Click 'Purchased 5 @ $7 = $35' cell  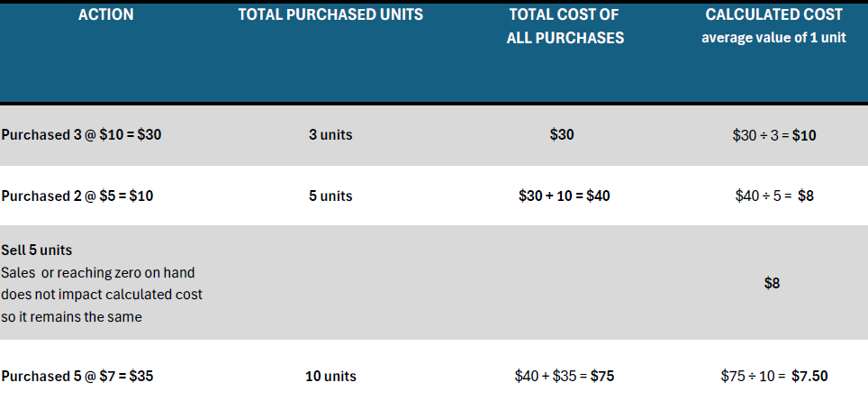77,376
